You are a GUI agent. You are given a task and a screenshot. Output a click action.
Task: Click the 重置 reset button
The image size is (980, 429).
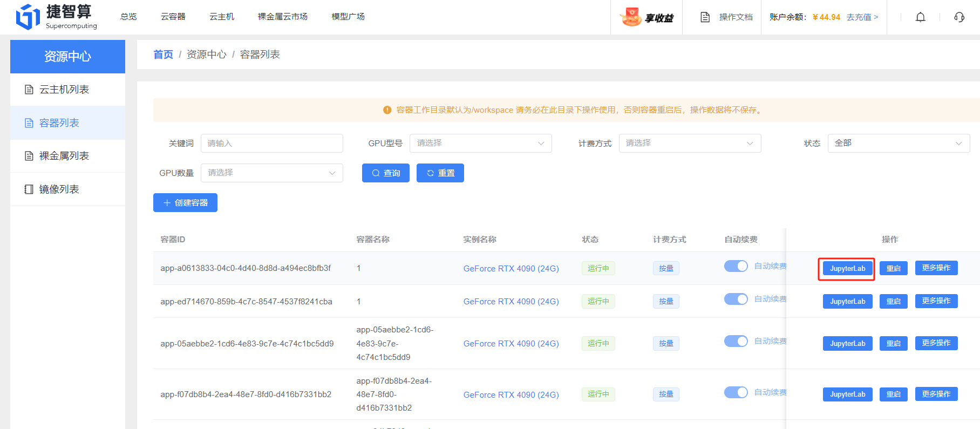pos(440,173)
